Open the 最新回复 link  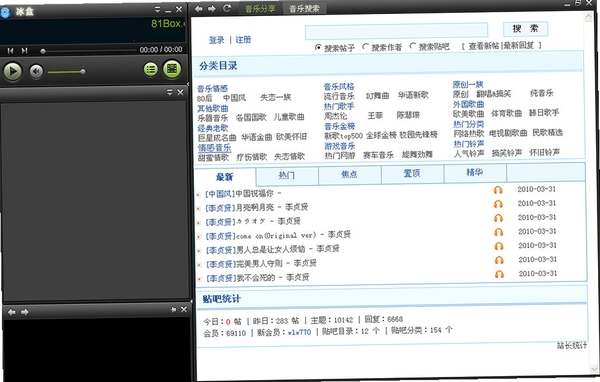pos(518,45)
